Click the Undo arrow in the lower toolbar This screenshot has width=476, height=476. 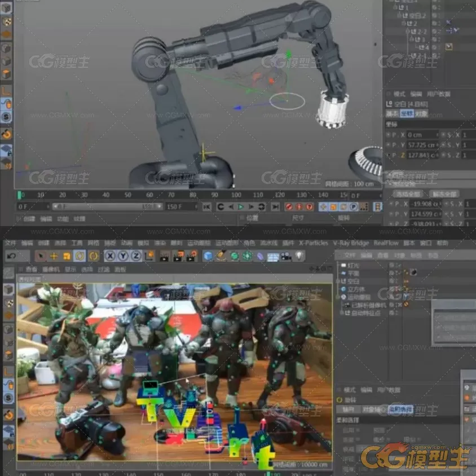click(12, 256)
